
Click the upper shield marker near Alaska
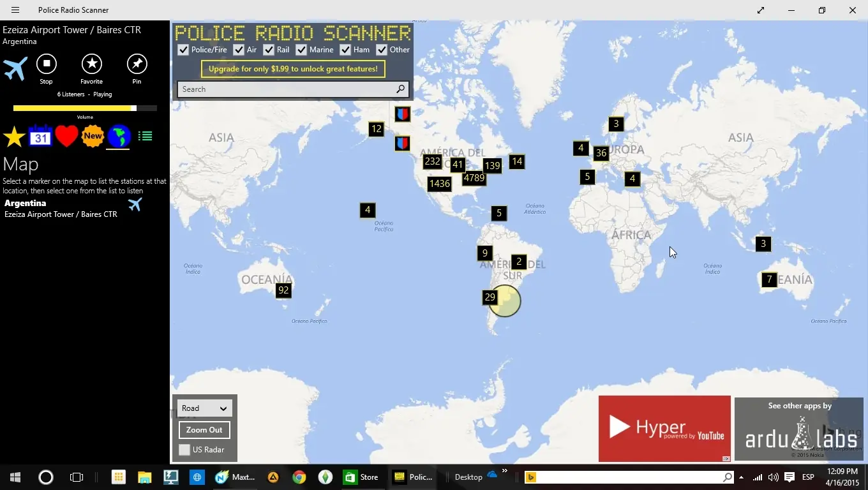pyautogui.click(x=402, y=114)
